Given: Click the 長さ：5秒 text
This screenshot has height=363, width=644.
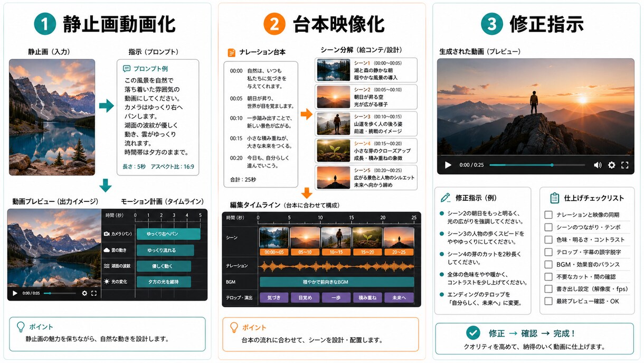Looking at the screenshot, I should (135, 166).
